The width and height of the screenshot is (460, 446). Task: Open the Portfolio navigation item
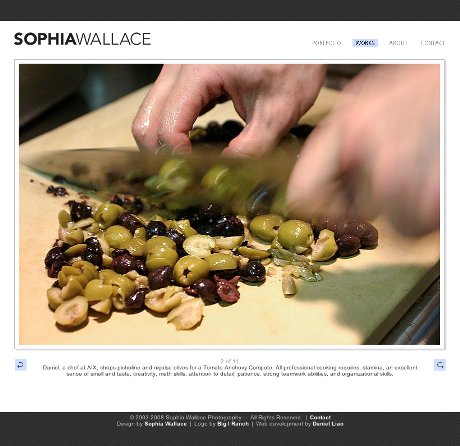(x=327, y=43)
